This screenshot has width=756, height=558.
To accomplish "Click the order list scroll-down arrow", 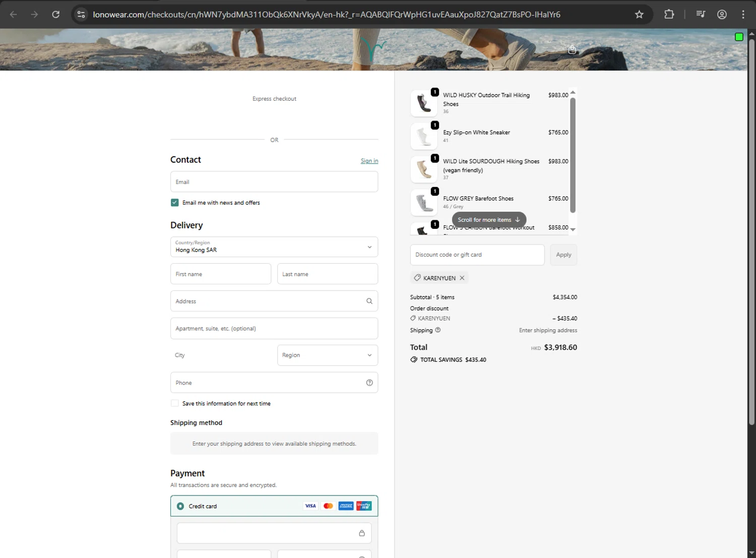I will [573, 229].
